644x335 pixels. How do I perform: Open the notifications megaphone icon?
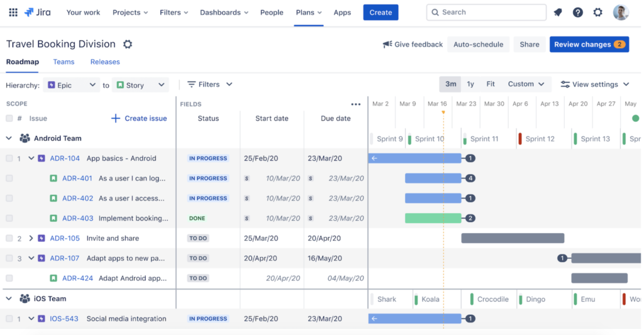tap(558, 13)
